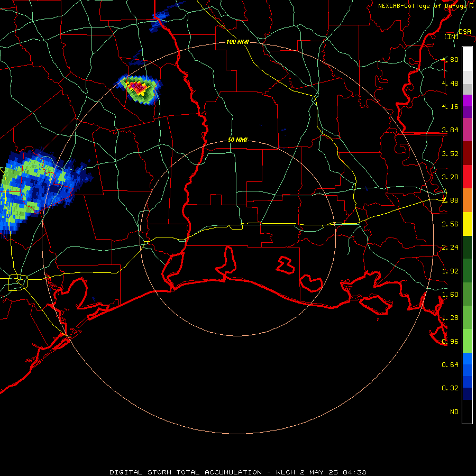Click the 4.16 legend value

coord(451,106)
